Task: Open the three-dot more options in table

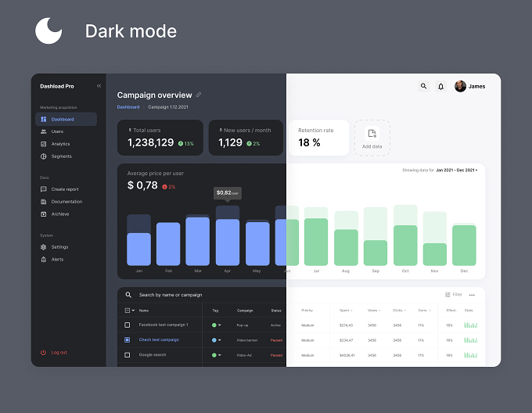Action: coord(472,295)
